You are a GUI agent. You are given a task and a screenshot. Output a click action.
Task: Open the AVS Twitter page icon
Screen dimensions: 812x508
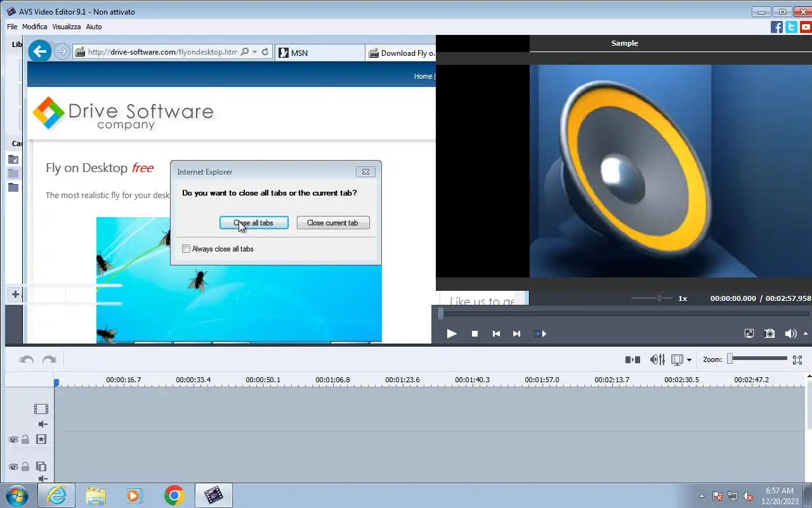click(x=791, y=27)
